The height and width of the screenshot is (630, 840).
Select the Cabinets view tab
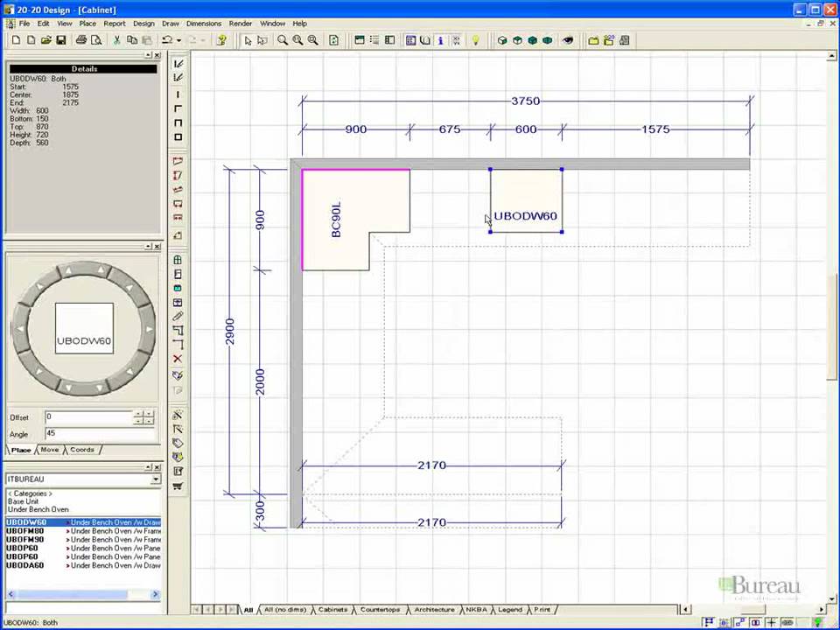[332, 610]
